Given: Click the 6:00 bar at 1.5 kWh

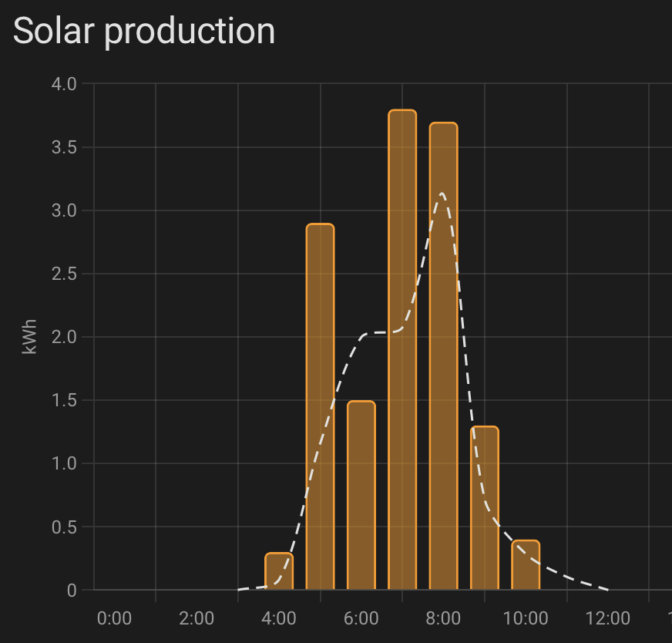Looking at the screenshot, I should 361,496.
